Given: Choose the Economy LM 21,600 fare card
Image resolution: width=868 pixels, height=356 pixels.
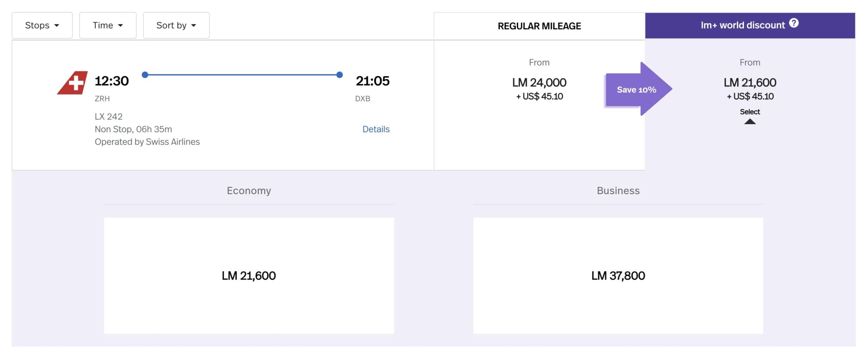Looking at the screenshot, I should click(x=249, y=275).
